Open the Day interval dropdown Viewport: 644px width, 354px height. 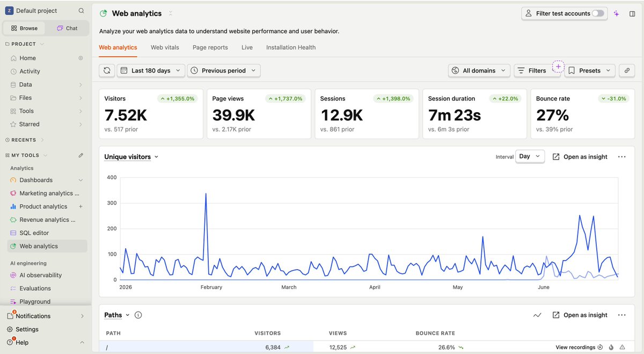[530, 156]
